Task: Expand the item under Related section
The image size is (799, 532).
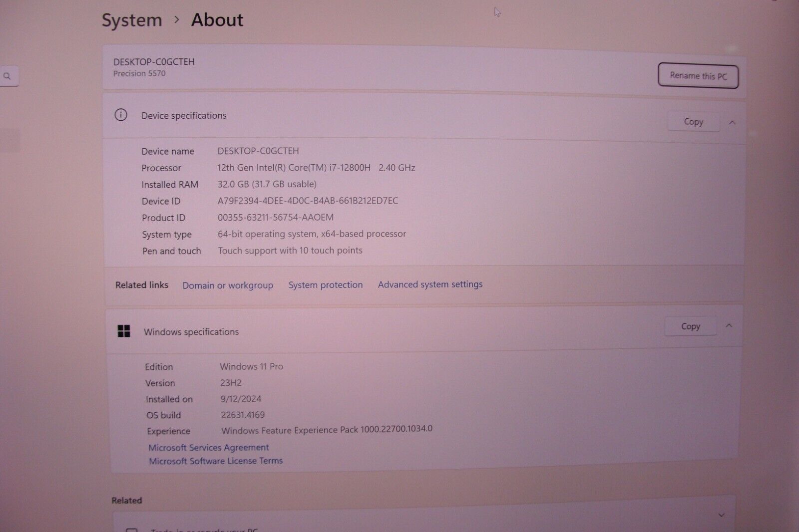Action: coord(721,515)
